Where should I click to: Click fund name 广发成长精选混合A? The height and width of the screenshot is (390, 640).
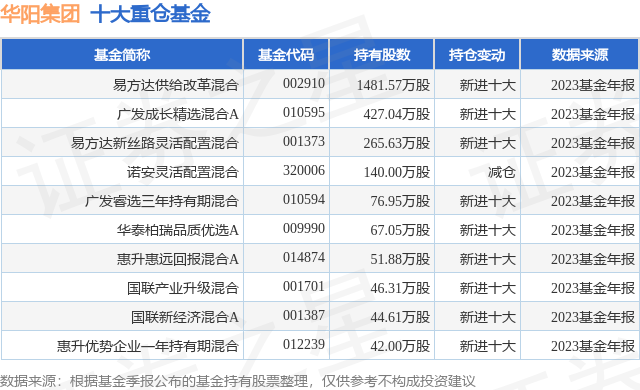(178, 114)
